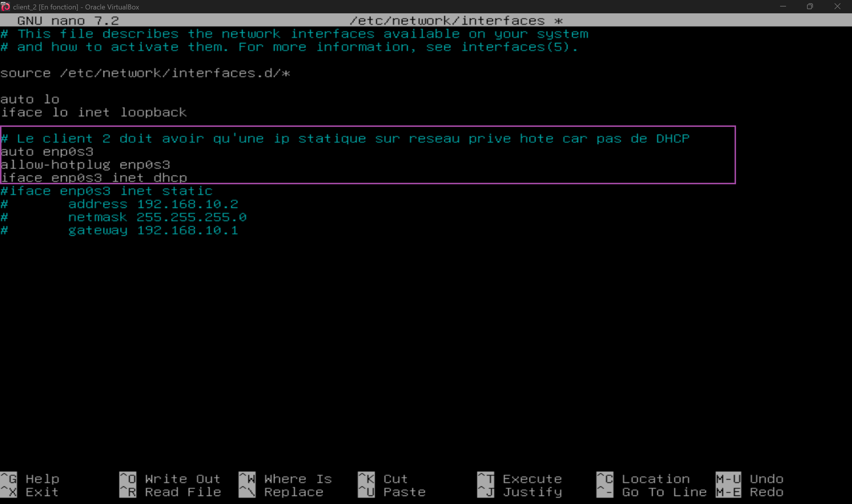Open Help via the ^G shortcut icon
852x504 pixels.
(9, 479)
